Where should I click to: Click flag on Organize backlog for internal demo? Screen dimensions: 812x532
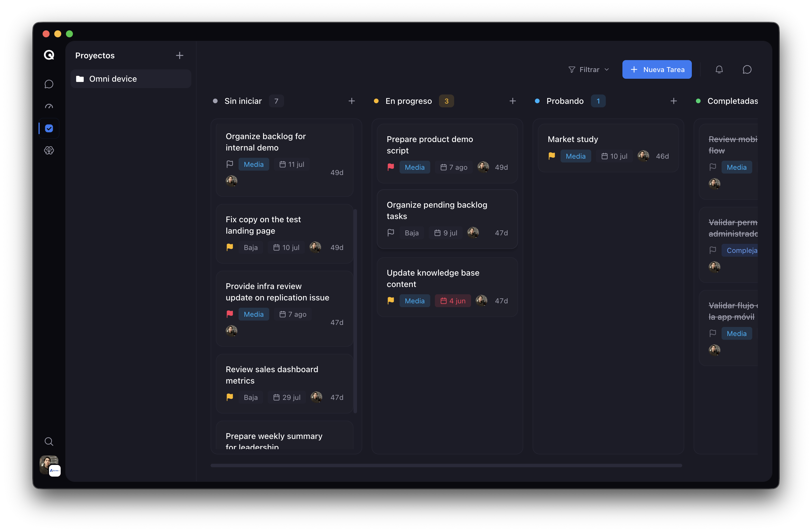(x=230, y=164)
